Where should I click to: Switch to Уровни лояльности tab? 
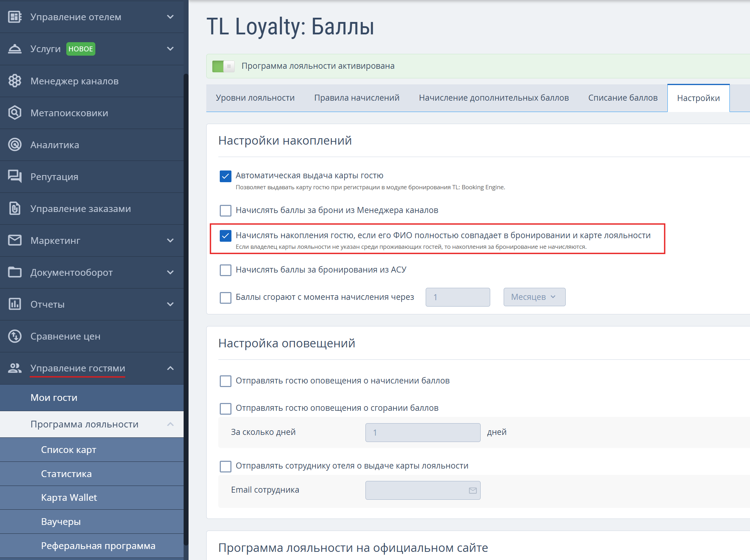point(255,98)
